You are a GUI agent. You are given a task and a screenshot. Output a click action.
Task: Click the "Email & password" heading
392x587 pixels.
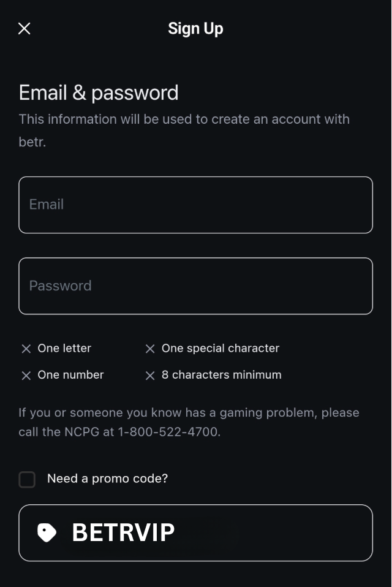click(x=98, y=93)
